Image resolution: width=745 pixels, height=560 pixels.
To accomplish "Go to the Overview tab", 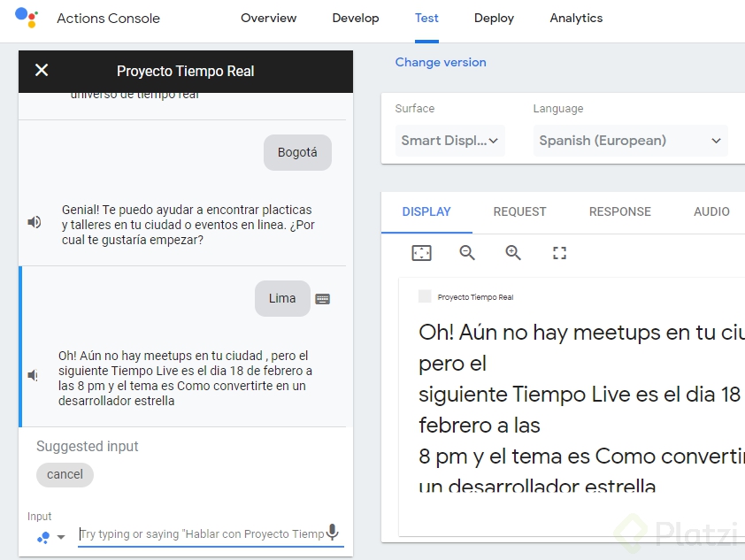I will click(x=268, y=18).
